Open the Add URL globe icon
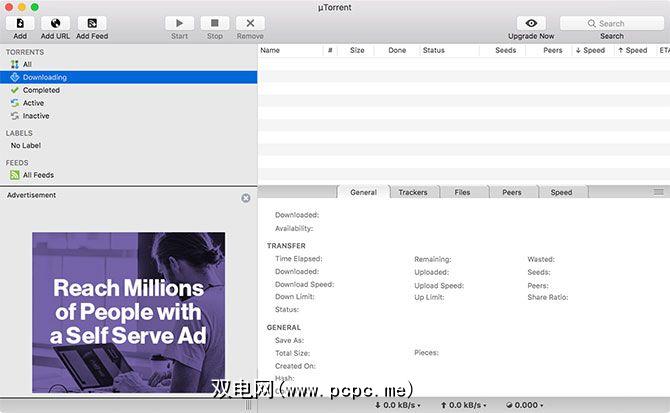Screen dimensions: 670x413 [x=55, y=23]
